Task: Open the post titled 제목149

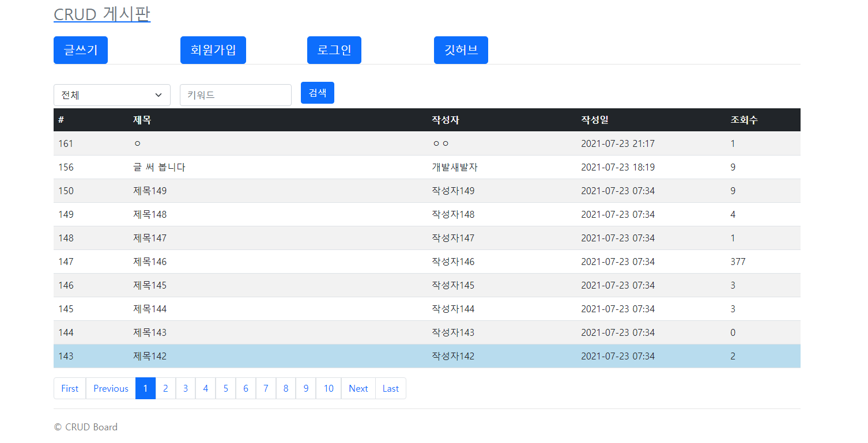Action: point(150,191)
